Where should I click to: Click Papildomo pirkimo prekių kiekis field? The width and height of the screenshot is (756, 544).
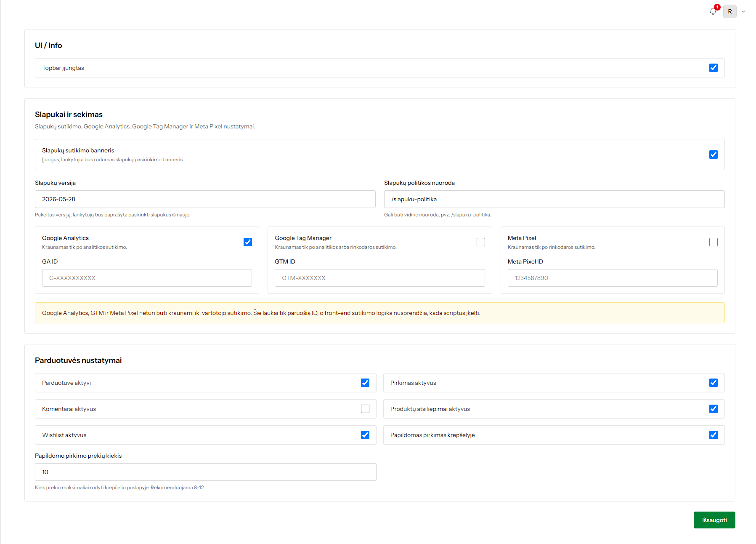pyautogui.click(x=206, y=472)
